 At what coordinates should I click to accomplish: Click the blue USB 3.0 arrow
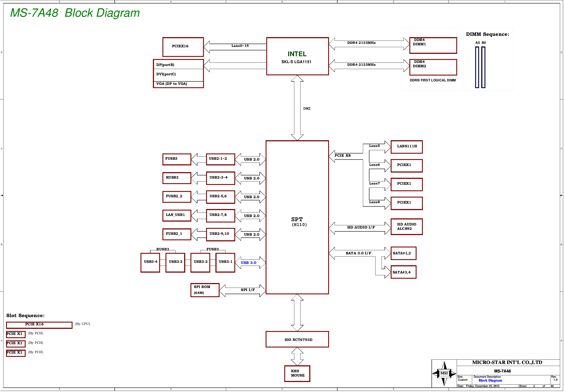click(250, 263)
